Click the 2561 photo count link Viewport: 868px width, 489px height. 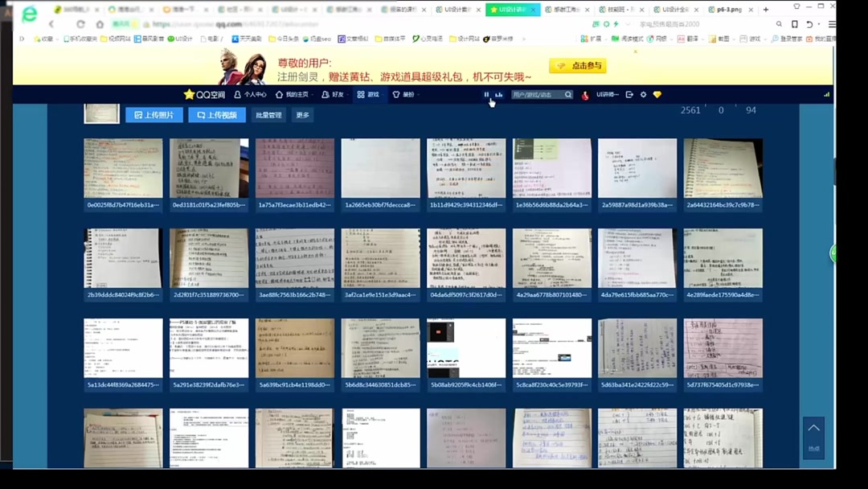[x=690, y=110]
